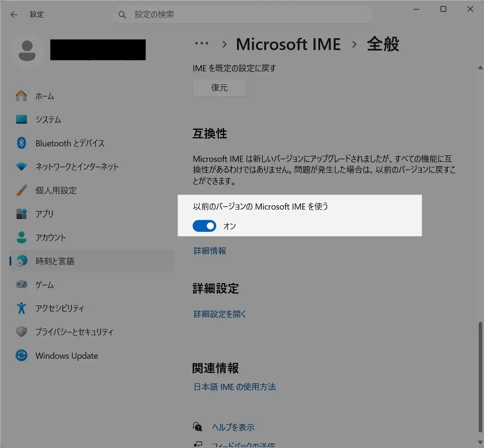Viewport: 484px width, 448px height.
Task: Click the システム monitor icon
Action: click(x=21, y=119)
